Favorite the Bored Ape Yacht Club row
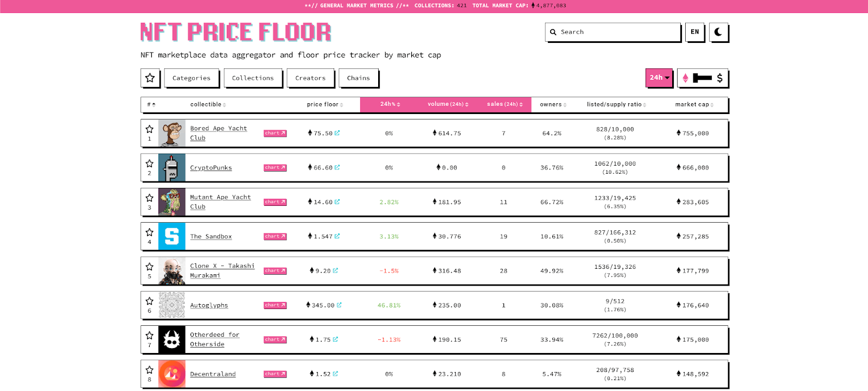Screen dimensions: 868x391 click(150, 129)
